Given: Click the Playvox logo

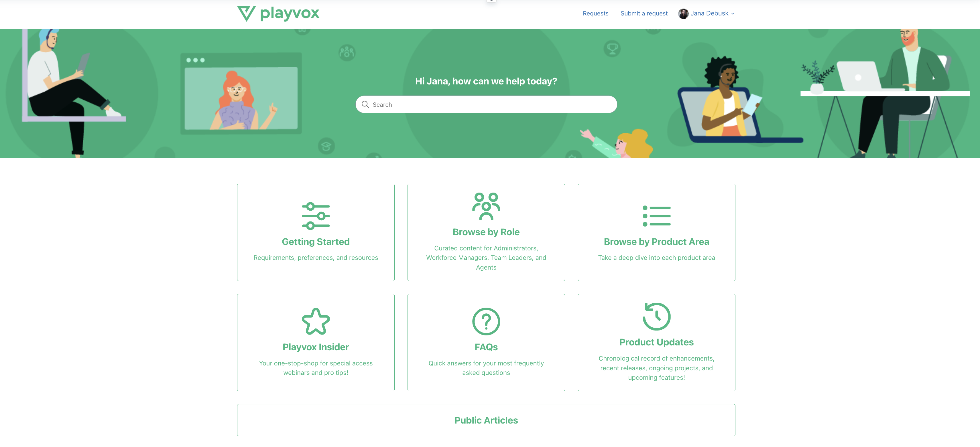Looking at the screenshot, I should pos(278,13).
